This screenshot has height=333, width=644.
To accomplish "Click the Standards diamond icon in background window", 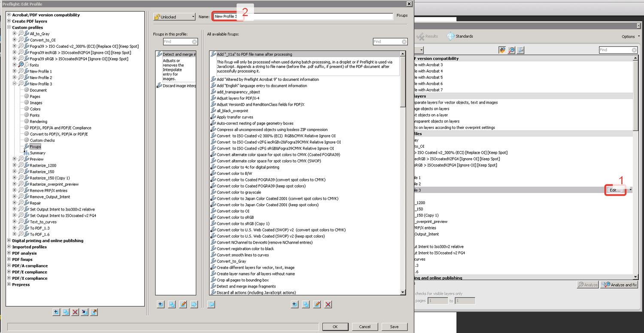I will pyautogui.click(x=450, y=36).
